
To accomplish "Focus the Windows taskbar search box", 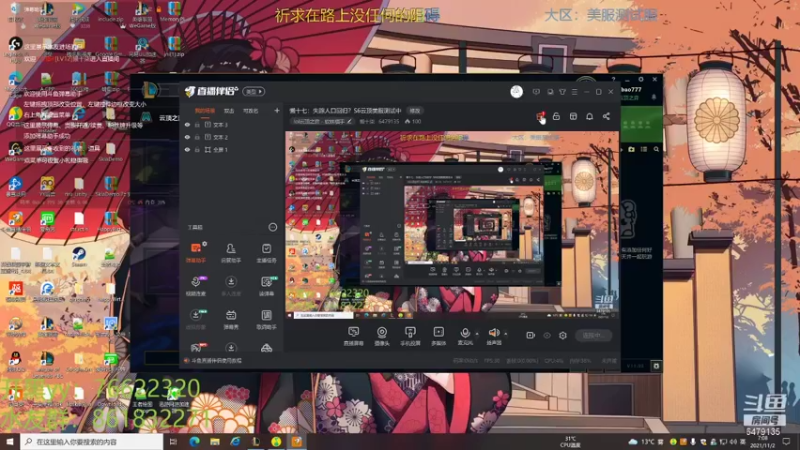I will [92, 441].
